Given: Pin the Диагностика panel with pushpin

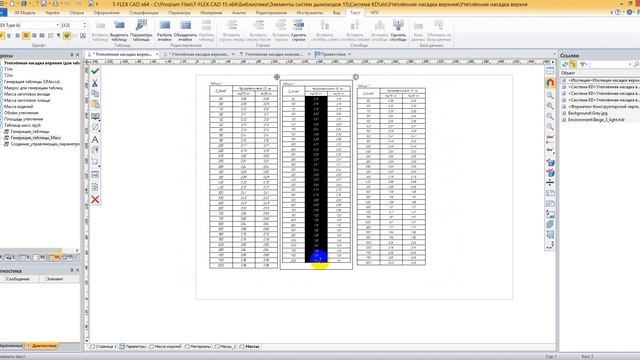Looking at the screenshot, I should coord(72,270).
